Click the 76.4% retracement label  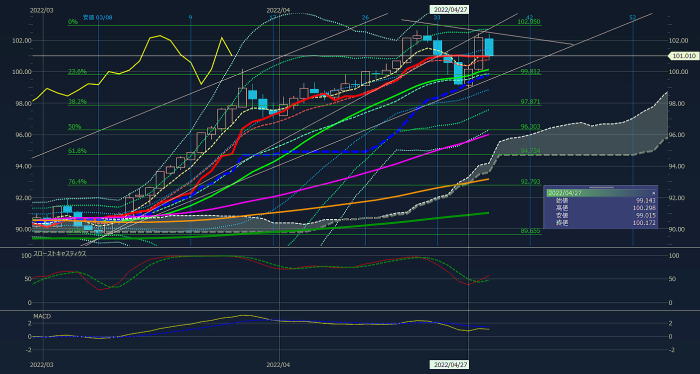pos(78,182)
